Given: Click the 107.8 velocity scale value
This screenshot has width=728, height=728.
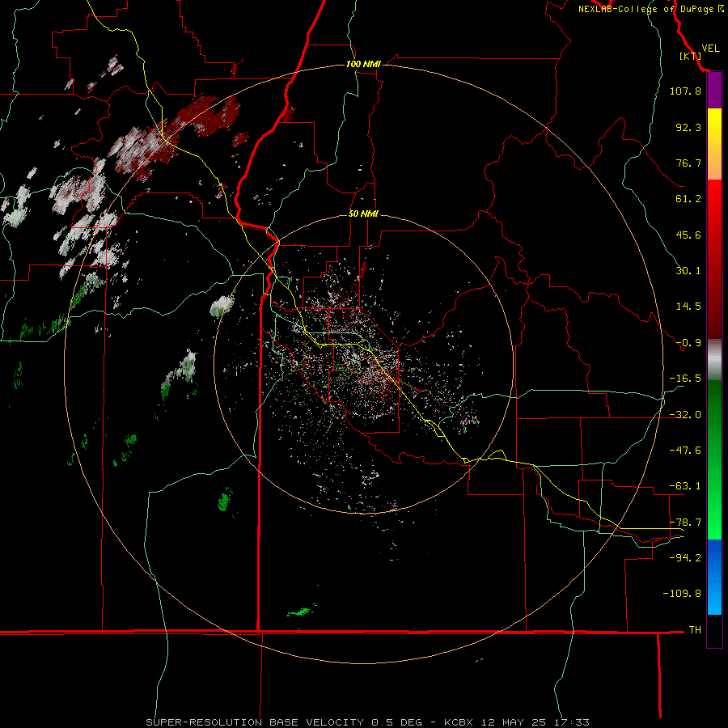Looking at the screenshot, I should (685, 91).
